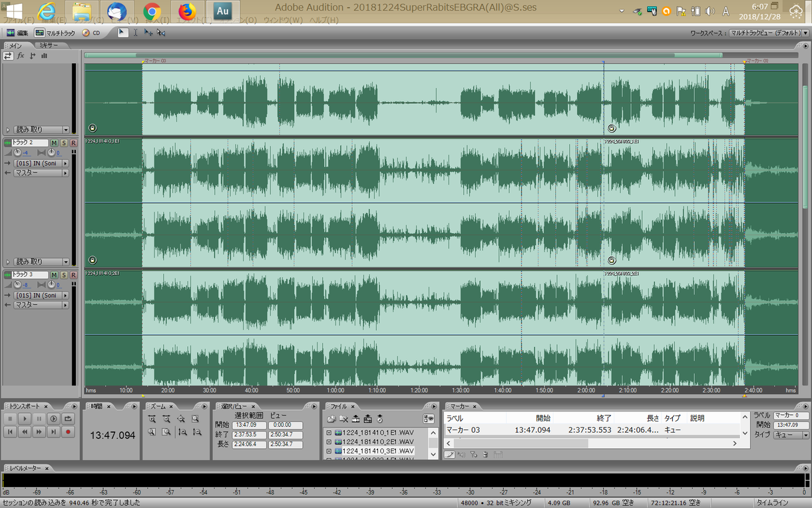Arm Track 2 for record (R)
Image resolution: width=812 pixels, height=508 pixels.
pos(73,143)
